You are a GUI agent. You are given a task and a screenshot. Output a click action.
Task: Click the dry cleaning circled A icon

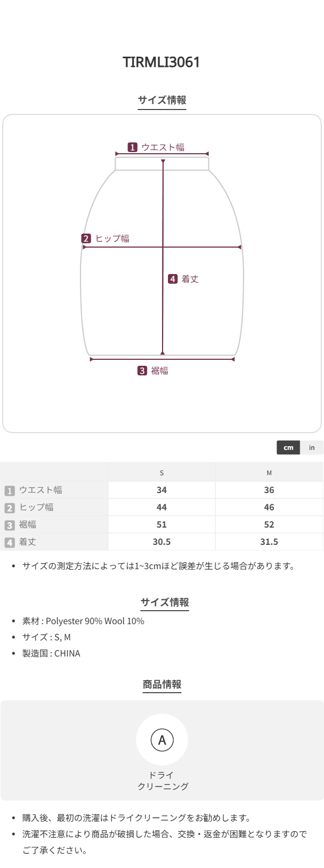coord(162,740)
